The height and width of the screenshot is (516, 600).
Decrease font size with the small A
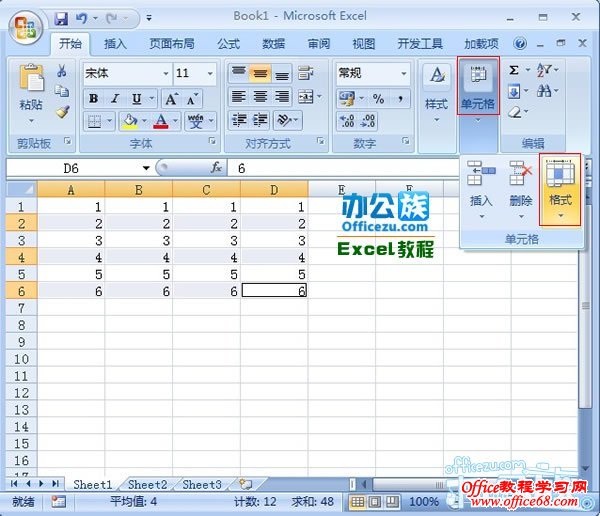tap(192, 99)
